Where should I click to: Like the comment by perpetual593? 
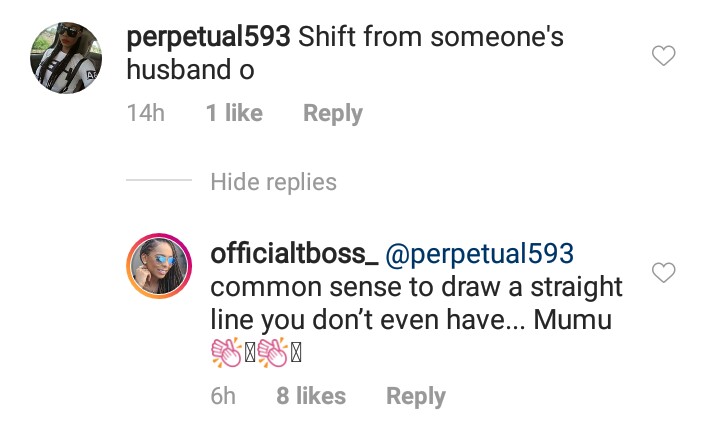click(x=663, y=57)
